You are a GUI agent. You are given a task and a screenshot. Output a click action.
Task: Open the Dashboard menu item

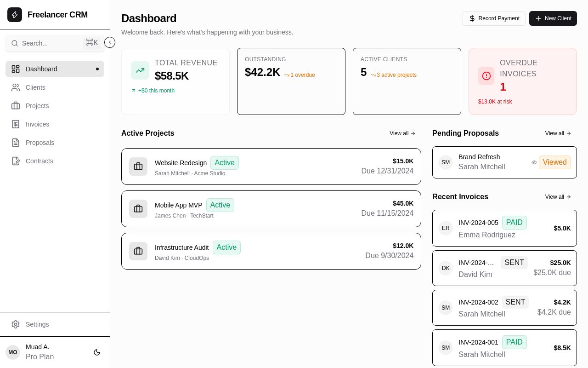click(x=55, y=69)
